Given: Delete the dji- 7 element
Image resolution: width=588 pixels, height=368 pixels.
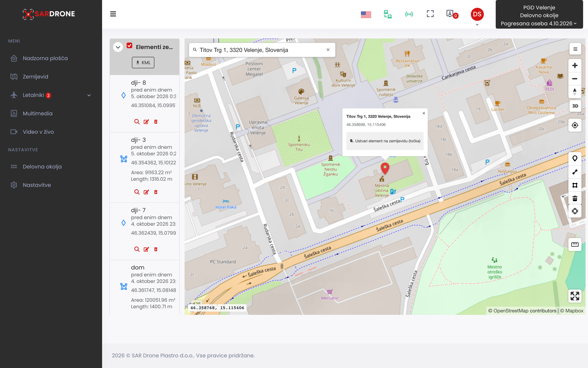Looking at the screenshot, I should click(156, 249).
